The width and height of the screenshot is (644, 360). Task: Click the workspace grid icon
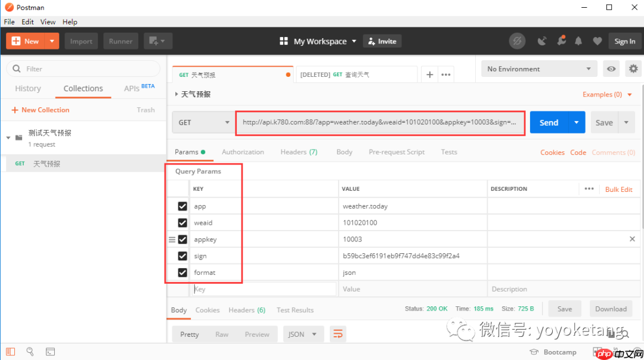point(284,41)
